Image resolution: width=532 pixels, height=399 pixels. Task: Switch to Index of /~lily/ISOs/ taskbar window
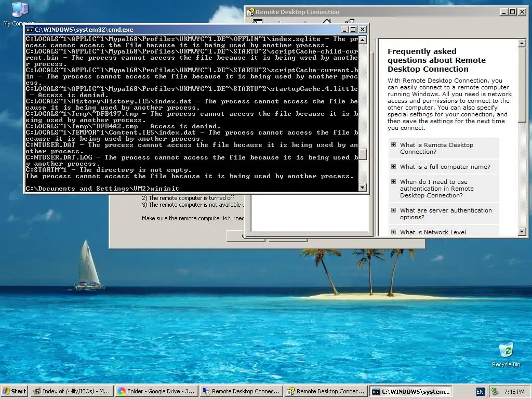point(71,391)
